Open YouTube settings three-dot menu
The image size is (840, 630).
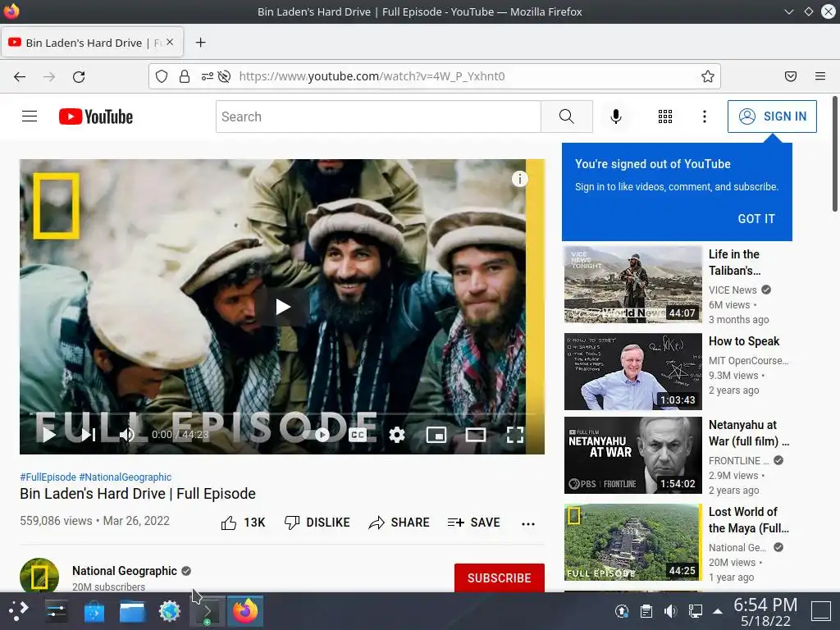tap(705, 116)
